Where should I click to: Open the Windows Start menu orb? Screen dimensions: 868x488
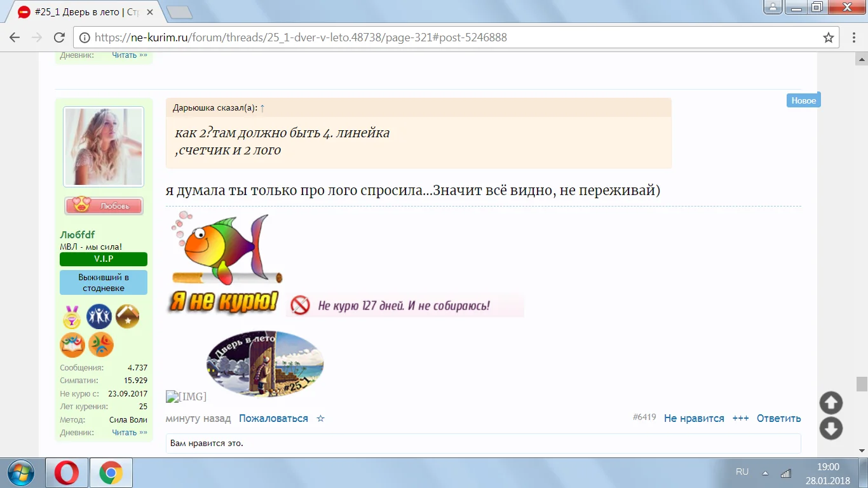coord(22,473)
